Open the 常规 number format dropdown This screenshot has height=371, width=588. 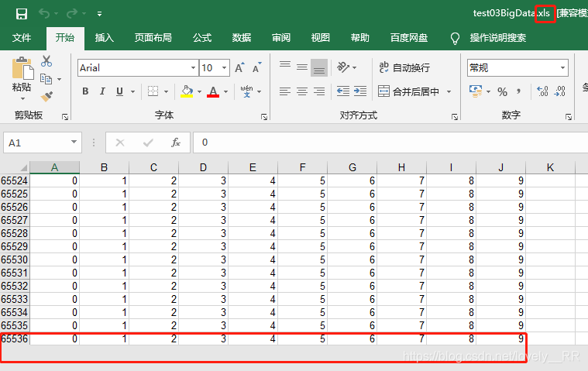tap(562, 68)
